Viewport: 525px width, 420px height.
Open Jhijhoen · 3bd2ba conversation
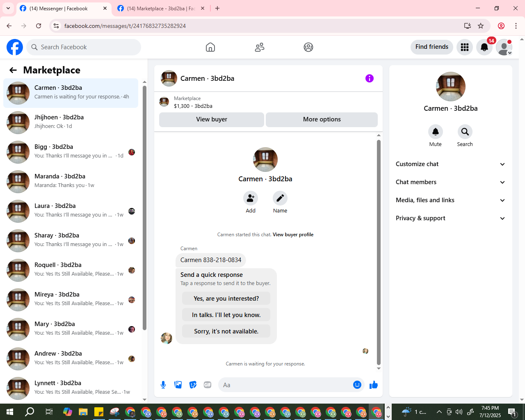pos(71,123)
